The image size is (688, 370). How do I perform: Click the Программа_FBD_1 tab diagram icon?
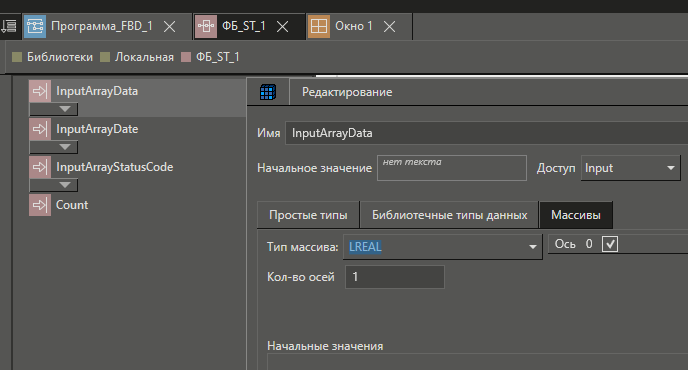tap(35, 26)
